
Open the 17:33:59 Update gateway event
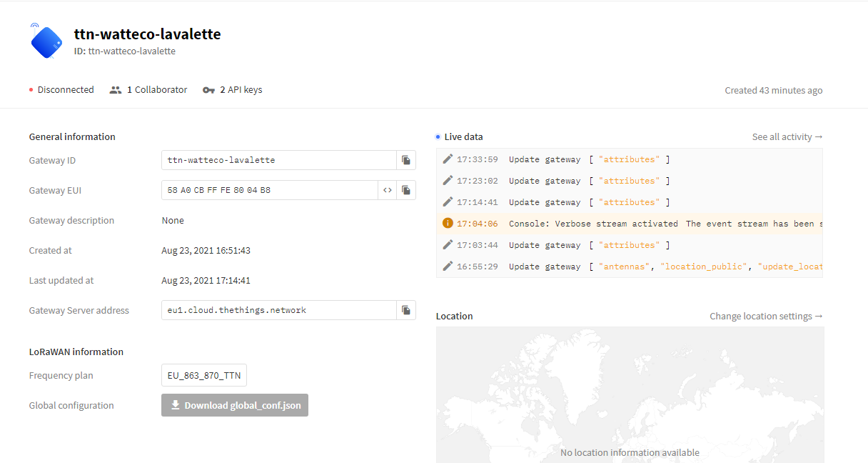(630, 159)
